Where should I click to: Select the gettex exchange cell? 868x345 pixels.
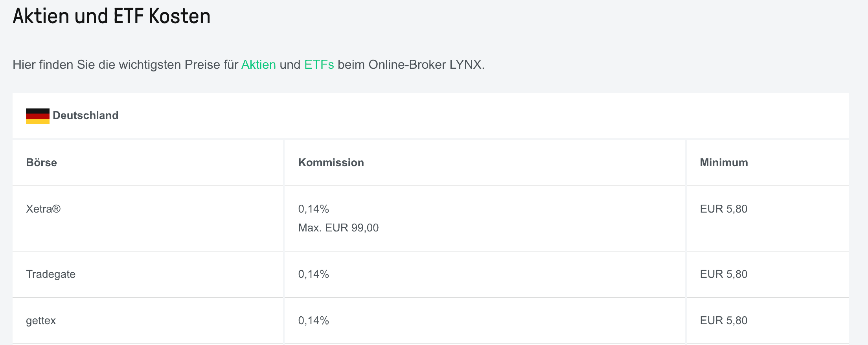[41, 321]
